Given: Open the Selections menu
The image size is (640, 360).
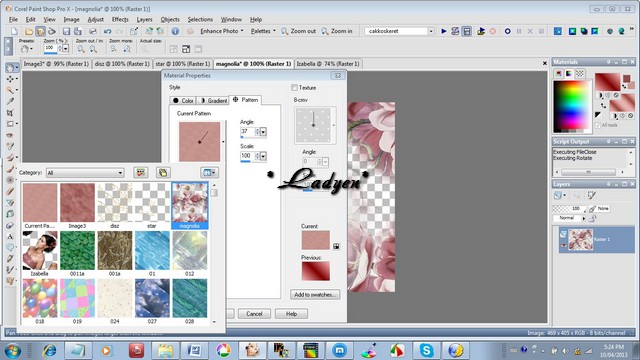Looking at the screenshot, I should point(200,19).
